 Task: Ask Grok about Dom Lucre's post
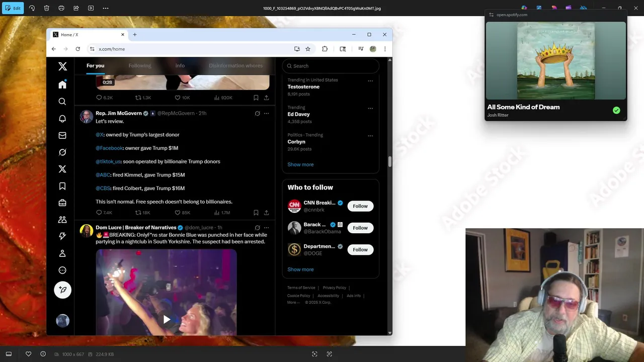coord(257,228)
